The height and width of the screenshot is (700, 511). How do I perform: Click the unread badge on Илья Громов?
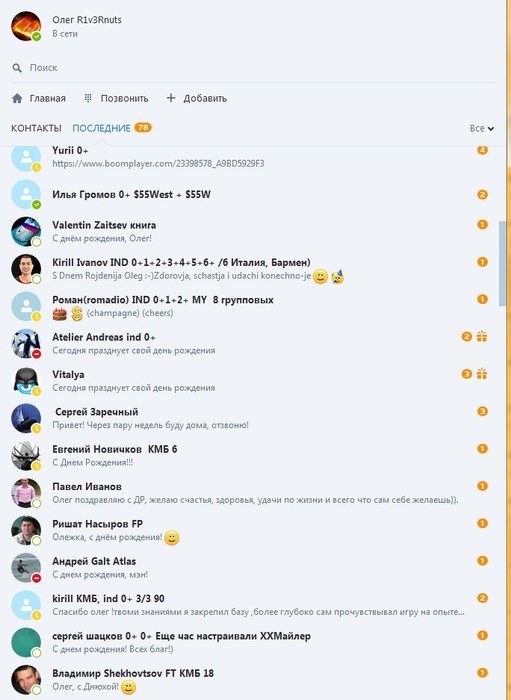point(482,195)
